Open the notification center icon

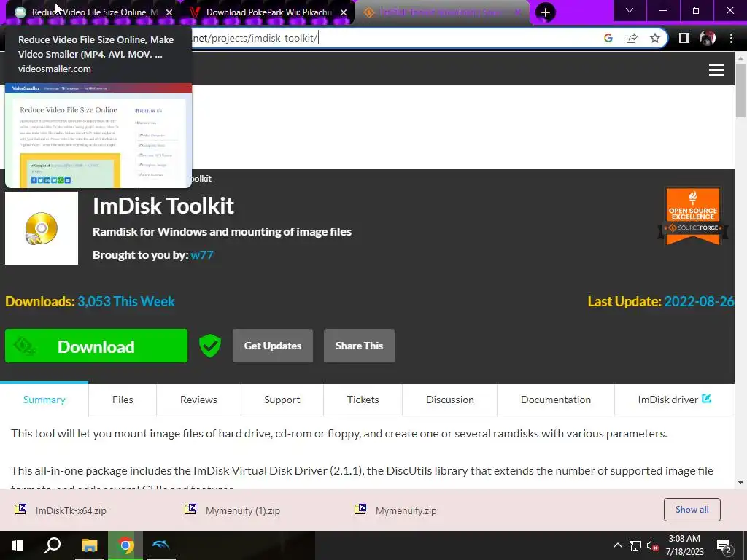point(724,546)
